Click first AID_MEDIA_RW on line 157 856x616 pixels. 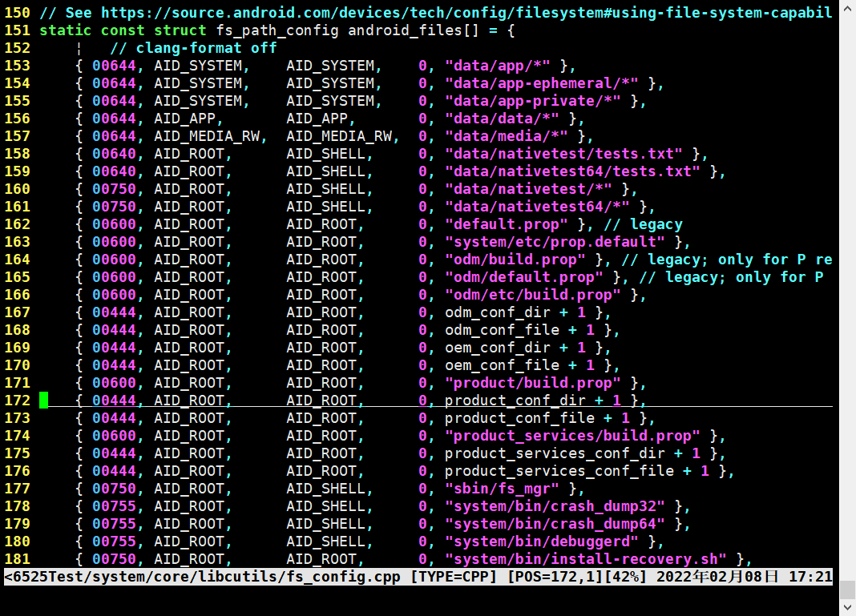pyautogui.click(x=207, y=136)
